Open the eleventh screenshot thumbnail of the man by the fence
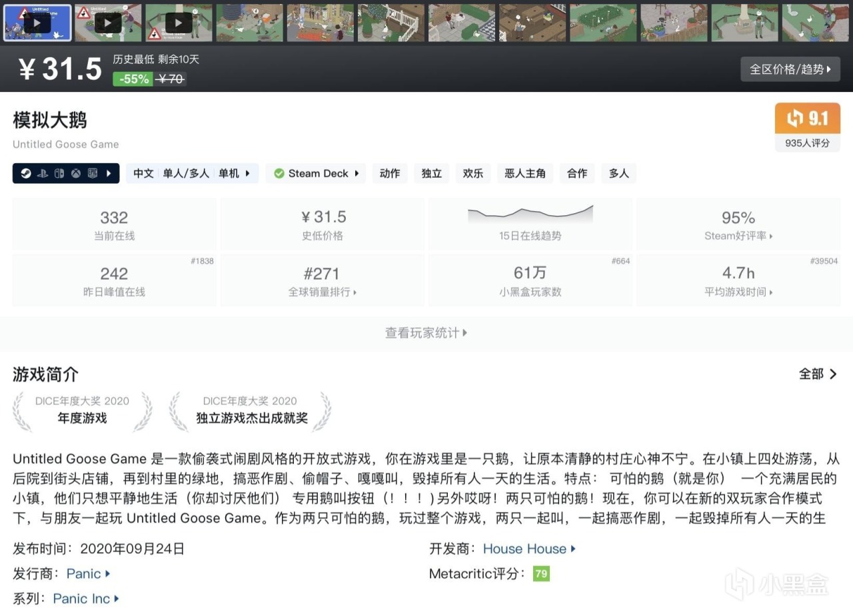The image size is (853, 616). [744, 23]
